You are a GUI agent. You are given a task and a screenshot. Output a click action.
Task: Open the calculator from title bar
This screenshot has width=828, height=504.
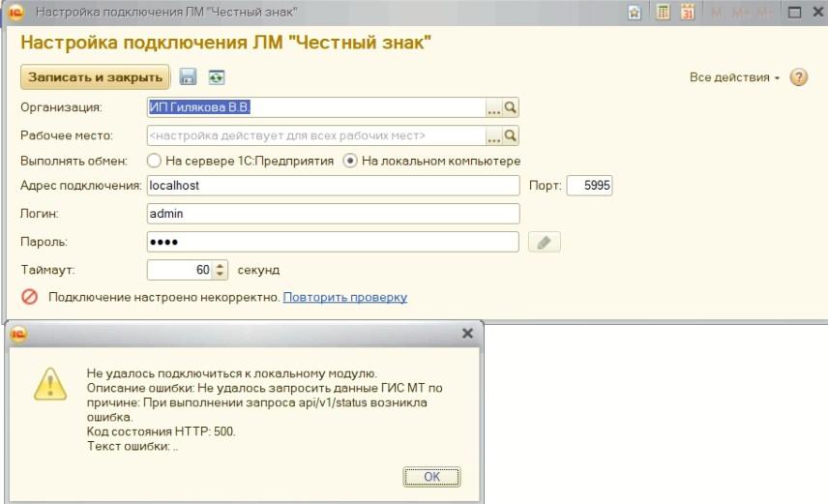click(x=663, y=13)
